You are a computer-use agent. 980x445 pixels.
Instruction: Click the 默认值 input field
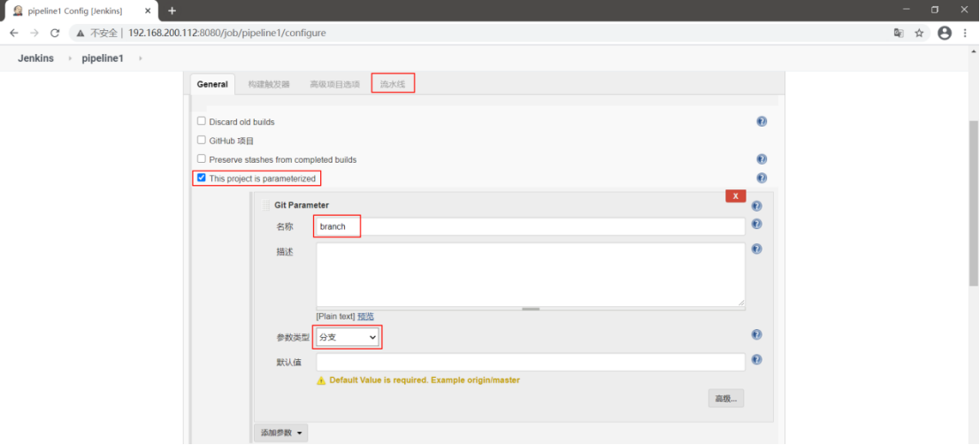[531, 362]
